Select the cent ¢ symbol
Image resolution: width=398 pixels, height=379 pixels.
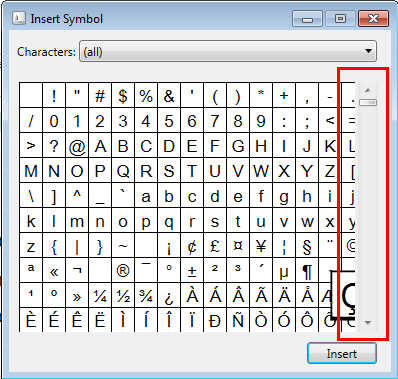point(192,246)
